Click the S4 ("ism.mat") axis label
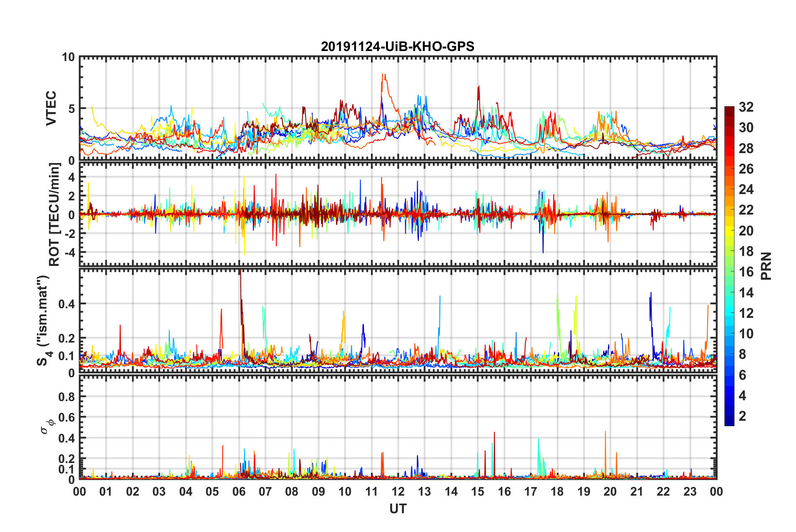This screenshot has height=532, width=796. pyautogui.click(x=43, y=320)
